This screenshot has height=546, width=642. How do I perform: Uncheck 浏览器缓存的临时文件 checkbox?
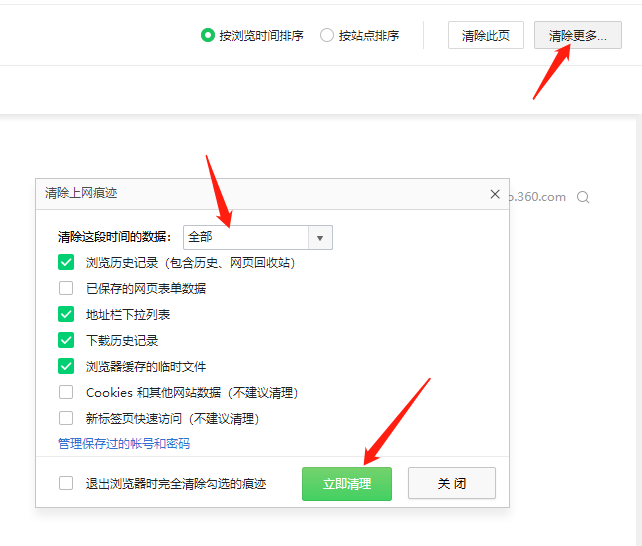[66, 366]
